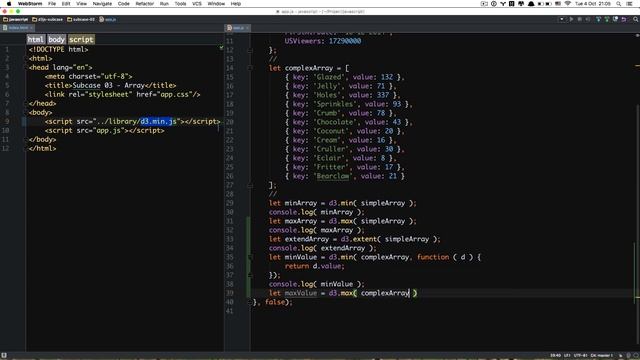The width and height of the screenshot is (640, 360).
Task: Click the line separator LF status entry
Action: [567, 356]
